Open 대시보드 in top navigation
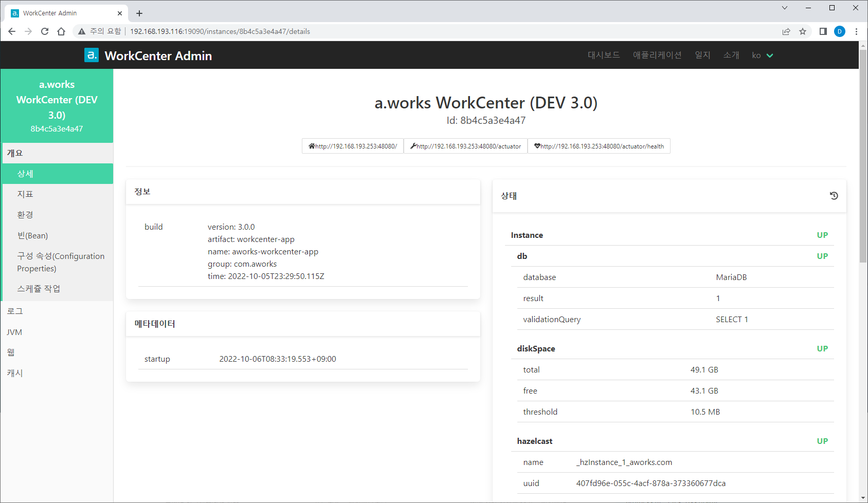This screenshot has width=868, height=503. point(604,55)
